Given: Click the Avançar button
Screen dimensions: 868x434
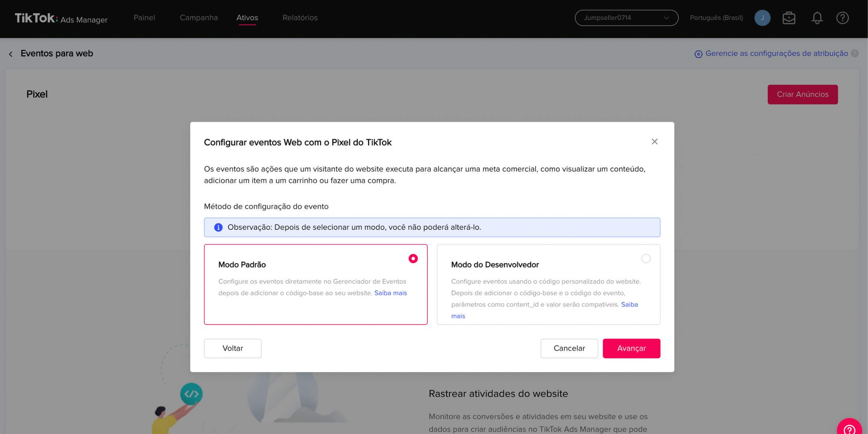Looking at the screenshot, I should (x=631, y=348).
